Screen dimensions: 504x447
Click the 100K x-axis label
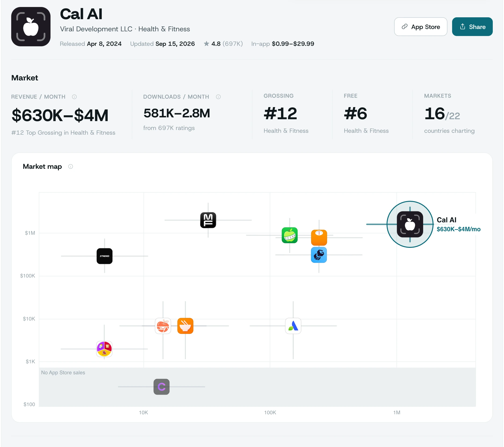[x=270, y=412]
